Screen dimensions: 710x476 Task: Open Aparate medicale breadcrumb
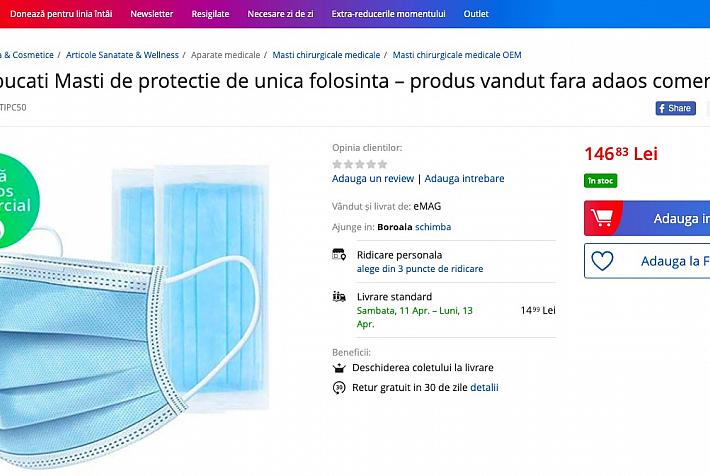point(225,55)
